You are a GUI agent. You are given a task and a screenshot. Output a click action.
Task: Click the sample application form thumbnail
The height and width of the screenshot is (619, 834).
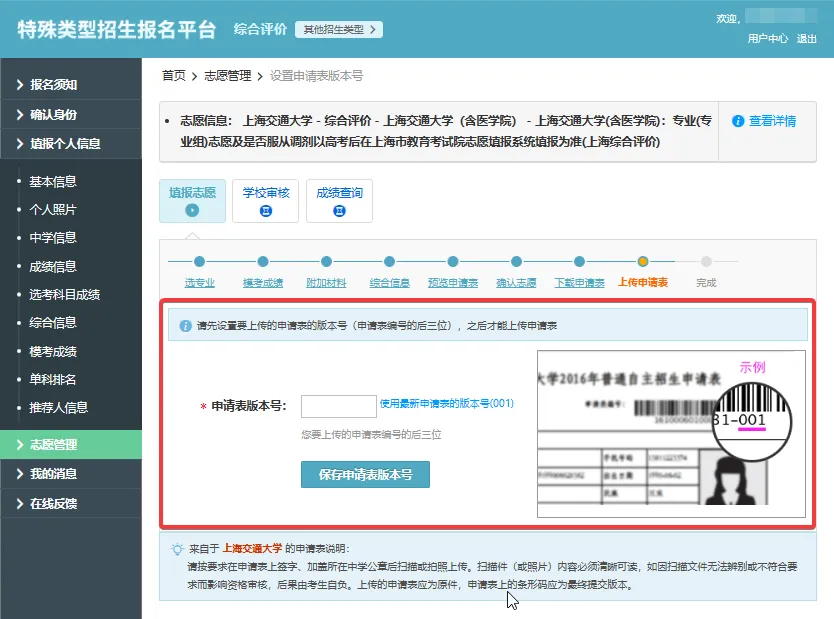coord(671,434)
